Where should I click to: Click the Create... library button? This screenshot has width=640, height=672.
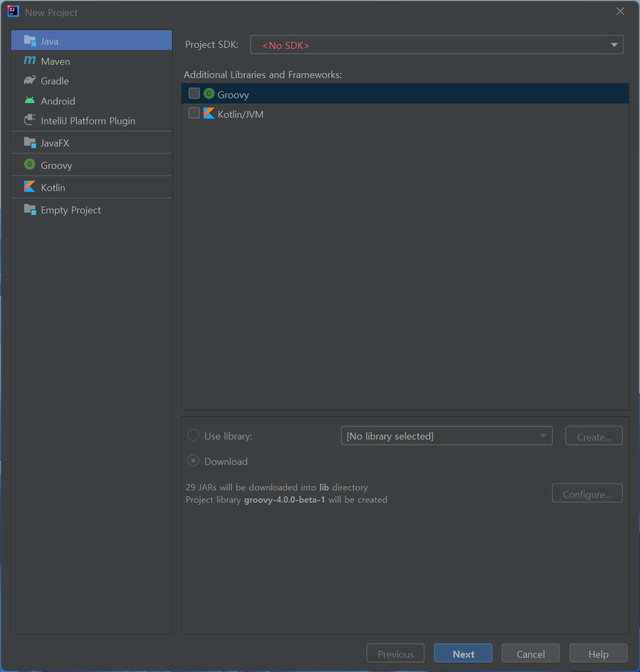[x=594, y=436]
